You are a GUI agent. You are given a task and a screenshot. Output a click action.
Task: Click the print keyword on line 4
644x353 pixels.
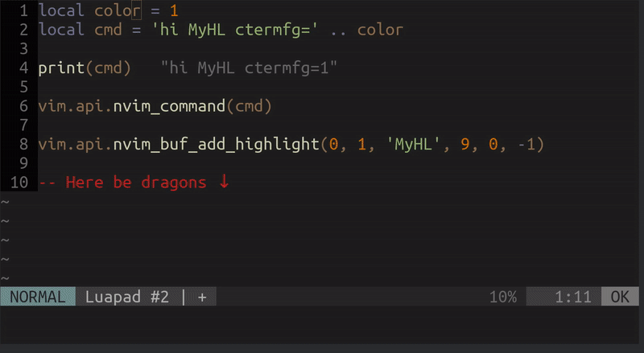[x=61, y=68]
